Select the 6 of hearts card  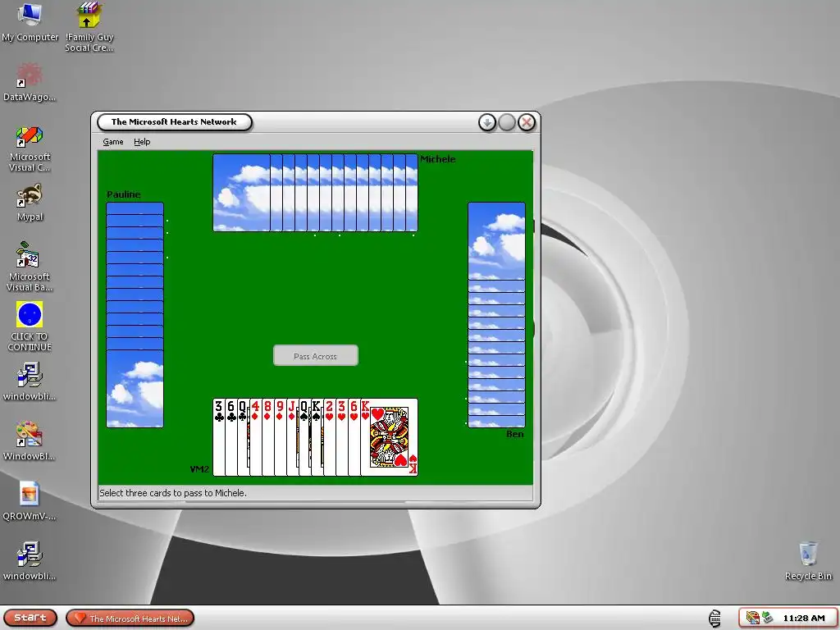(354, 437)
